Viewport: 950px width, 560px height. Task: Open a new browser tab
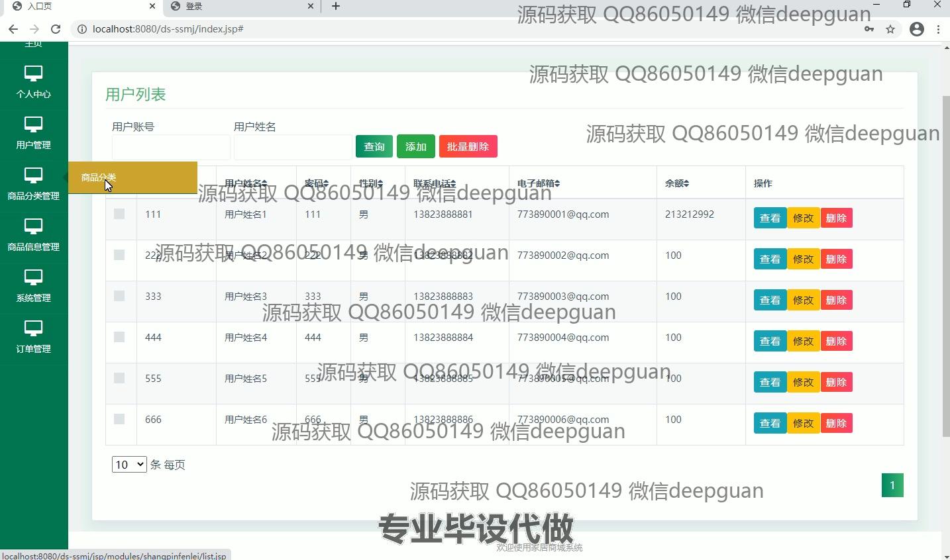coord(336,6)
